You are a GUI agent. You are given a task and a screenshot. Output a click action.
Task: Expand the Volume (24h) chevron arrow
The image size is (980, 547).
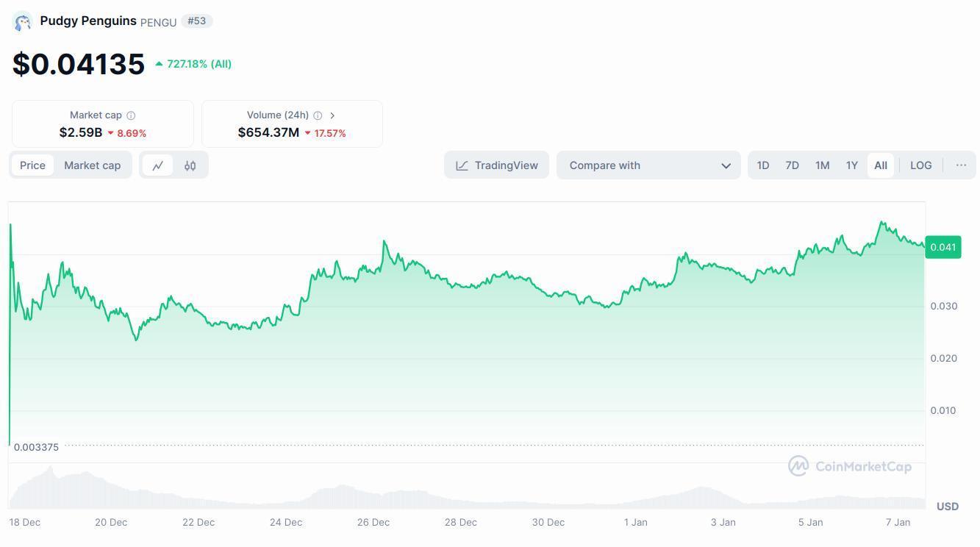[332, 115]
